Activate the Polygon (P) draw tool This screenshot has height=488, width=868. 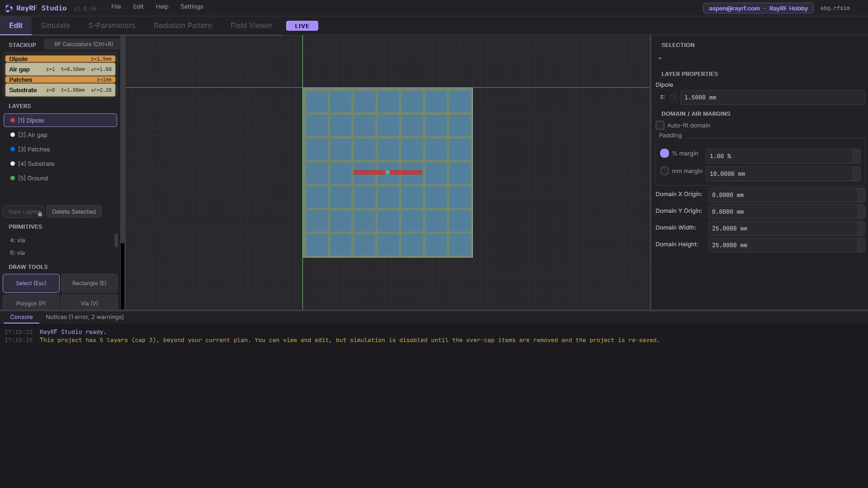tap(31, 302)
